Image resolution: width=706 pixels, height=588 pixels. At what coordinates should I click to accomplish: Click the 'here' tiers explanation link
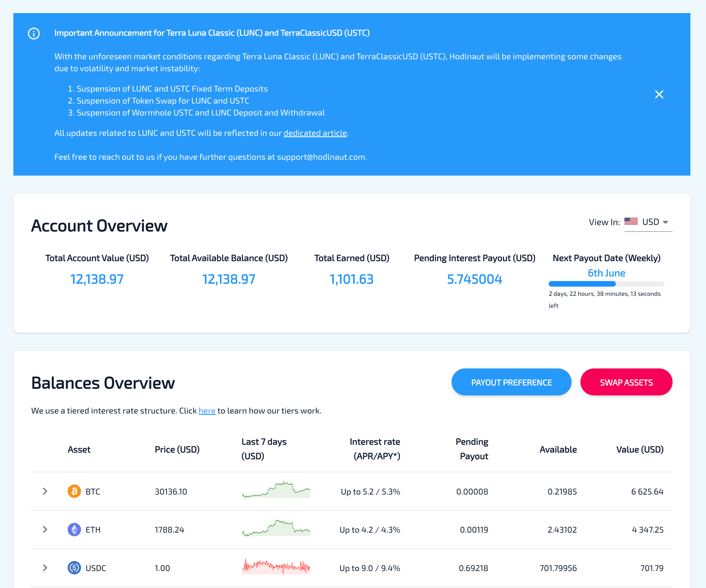(x=207, y=410)
